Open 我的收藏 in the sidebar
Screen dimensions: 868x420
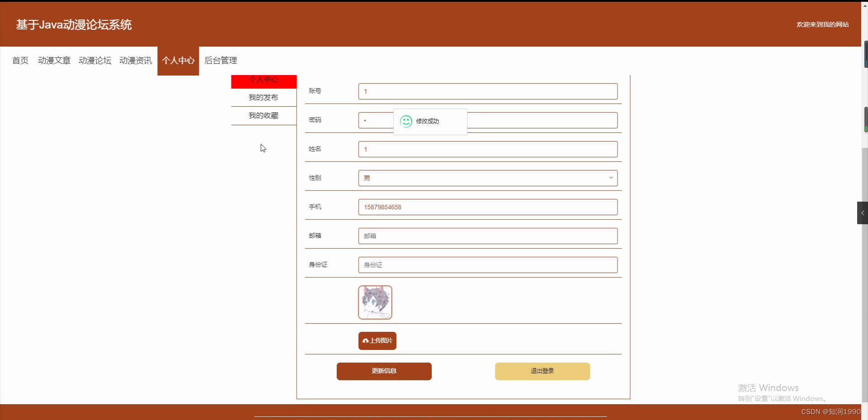pyautogui.click(x=263, y=115)
